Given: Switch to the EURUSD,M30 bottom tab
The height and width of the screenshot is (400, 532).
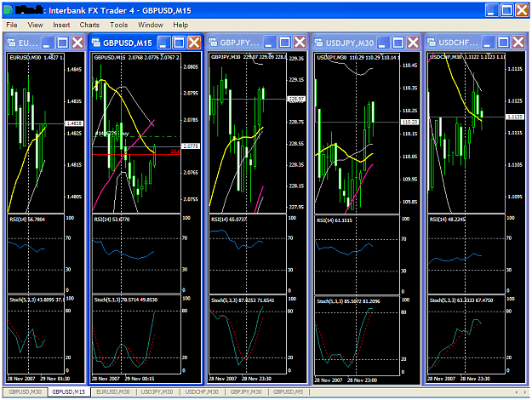Looking at the screenshot, I should tap(113, 391).
